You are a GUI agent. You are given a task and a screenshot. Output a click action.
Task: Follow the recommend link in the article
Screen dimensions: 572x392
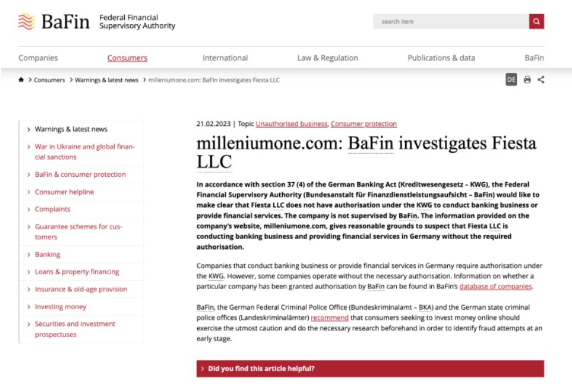click(x=329, y=318)
